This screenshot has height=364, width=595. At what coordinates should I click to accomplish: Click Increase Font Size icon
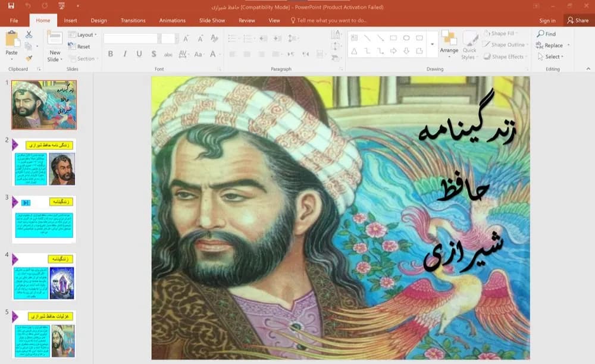(186, 38)
